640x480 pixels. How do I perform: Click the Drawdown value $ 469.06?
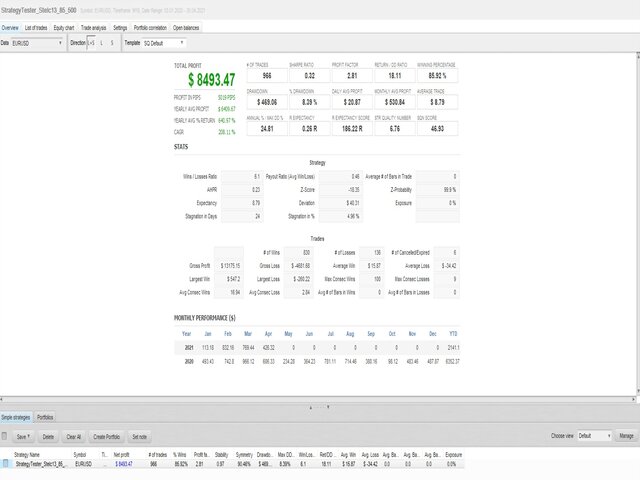click(267, 102)
